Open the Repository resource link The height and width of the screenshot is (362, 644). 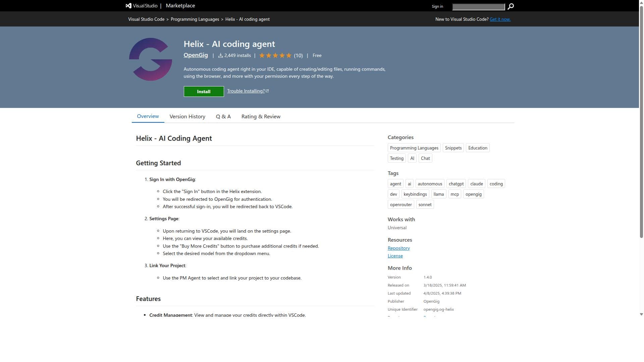click(398, 248)
